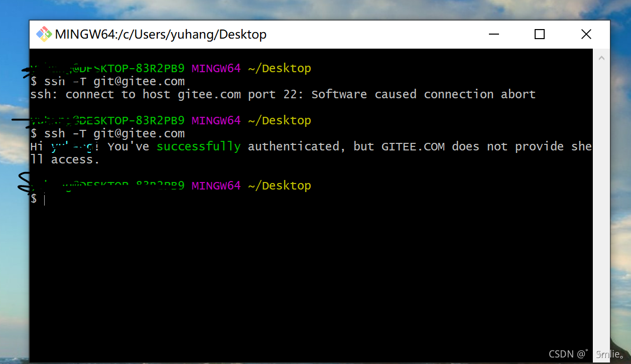Click the Git Bash logo icon in title bar
Viewport: 631px width, 364px height.
click(44, 34)
